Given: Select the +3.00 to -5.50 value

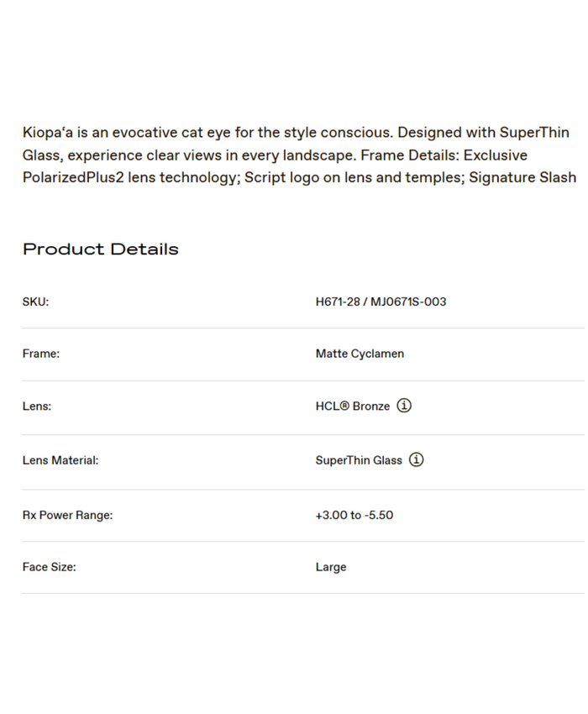Looking at the screenshot, I should (x=354, y=515).
